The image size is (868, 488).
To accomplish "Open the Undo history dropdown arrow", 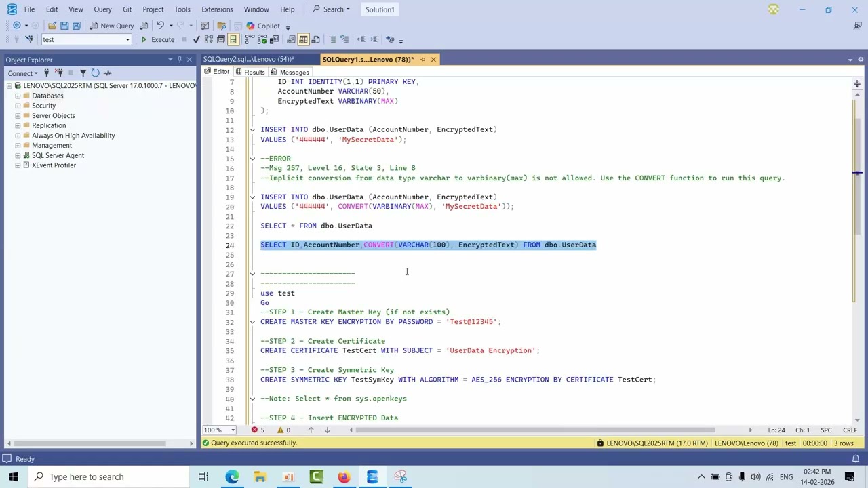I will [x=171, y=26].
